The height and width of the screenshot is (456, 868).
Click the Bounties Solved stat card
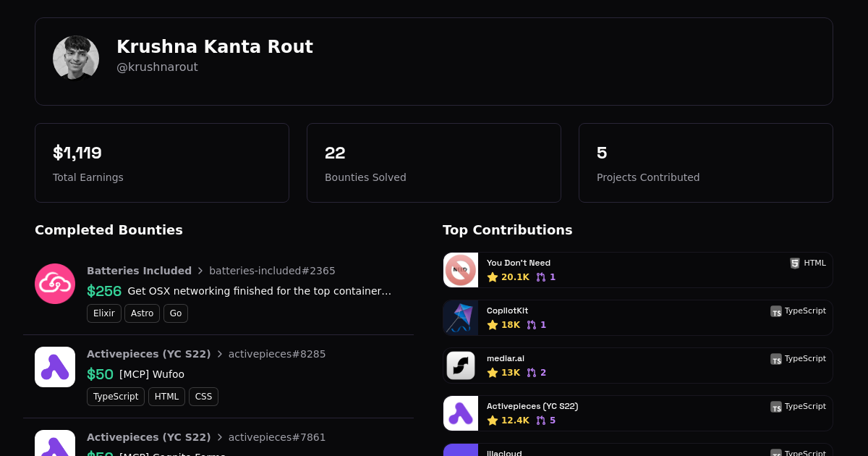click(x=434, y=163)
